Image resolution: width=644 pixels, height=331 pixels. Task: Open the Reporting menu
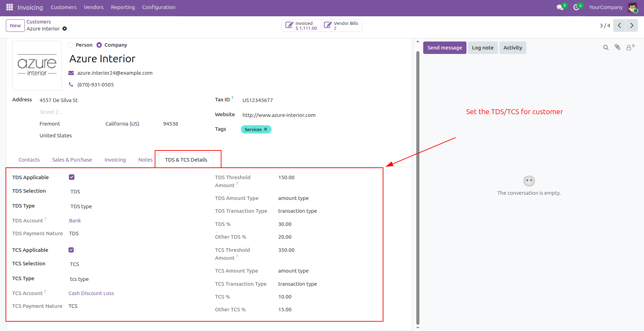[x=123, y=7]
